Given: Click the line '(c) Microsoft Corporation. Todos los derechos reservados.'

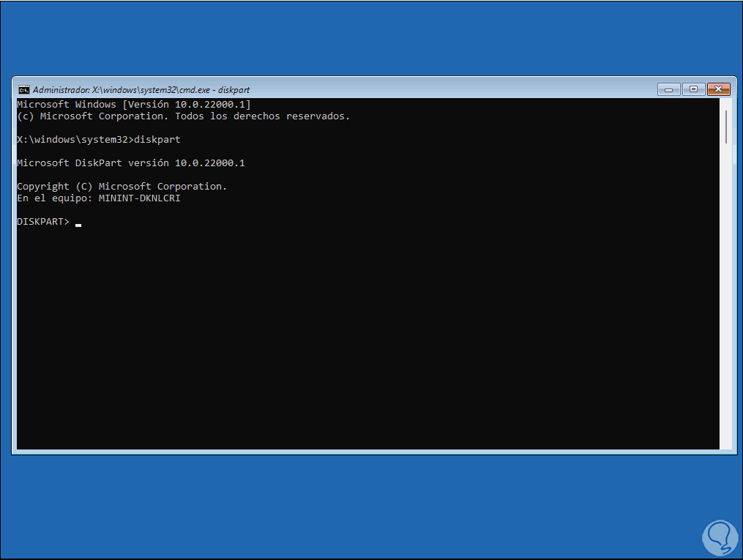Looking at the screenshot, I should [x=184, y=116].
